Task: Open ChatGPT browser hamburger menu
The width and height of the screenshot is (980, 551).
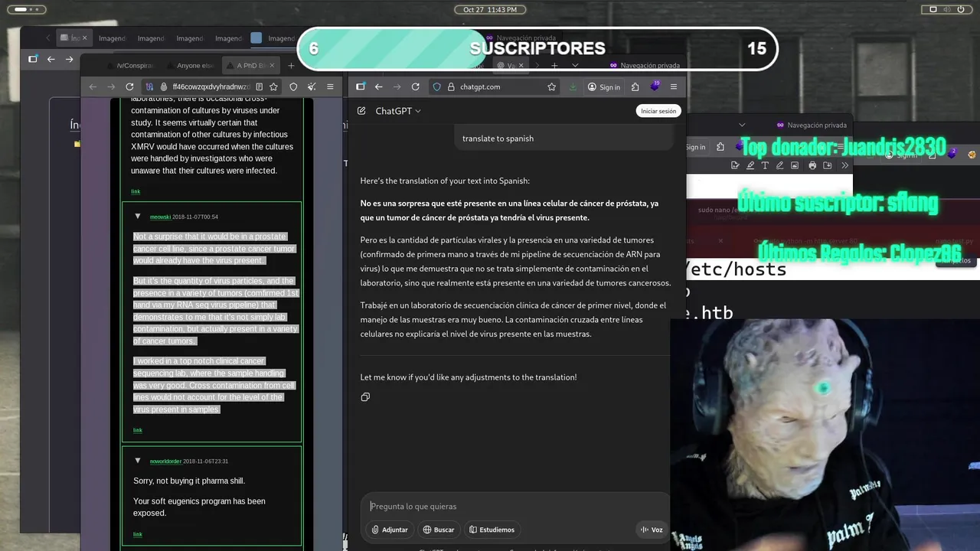Action: pyautogui.click(x=674, y=86)
